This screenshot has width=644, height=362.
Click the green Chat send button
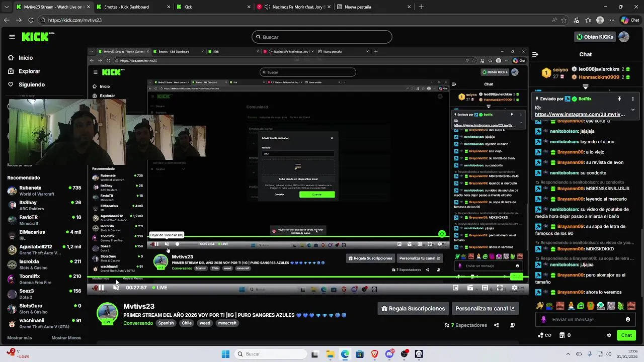626,335
